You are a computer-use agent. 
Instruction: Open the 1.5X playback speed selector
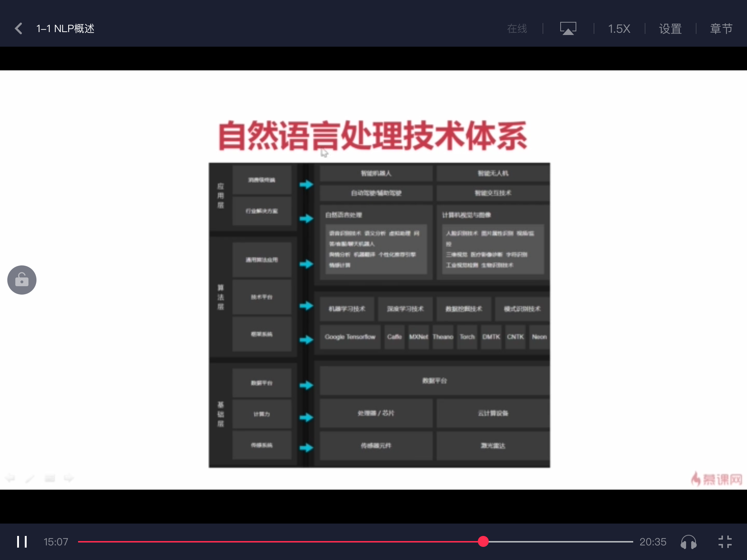619,28
